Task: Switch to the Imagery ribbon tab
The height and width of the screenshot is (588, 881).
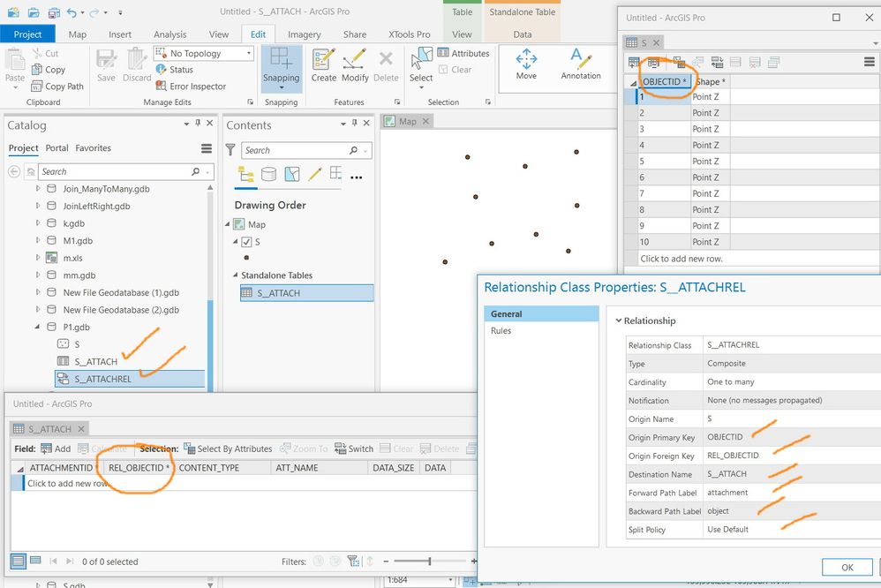Action: click(304, 34)
